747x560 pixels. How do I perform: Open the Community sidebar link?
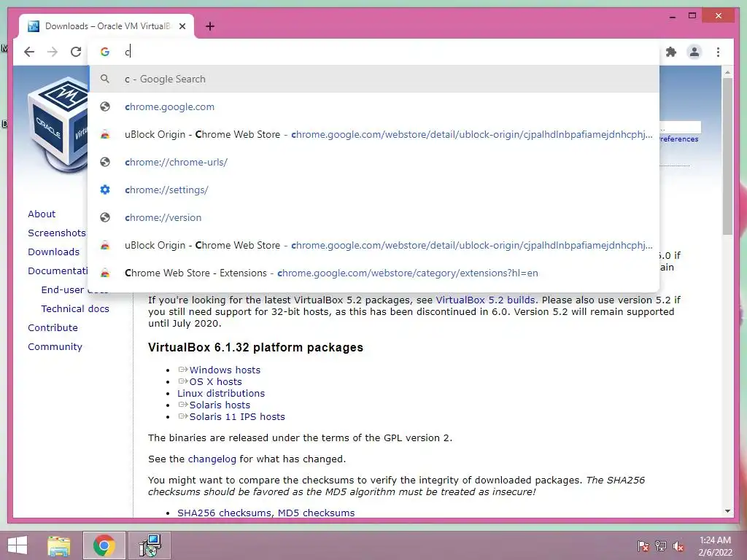click(x=55, y=346)
